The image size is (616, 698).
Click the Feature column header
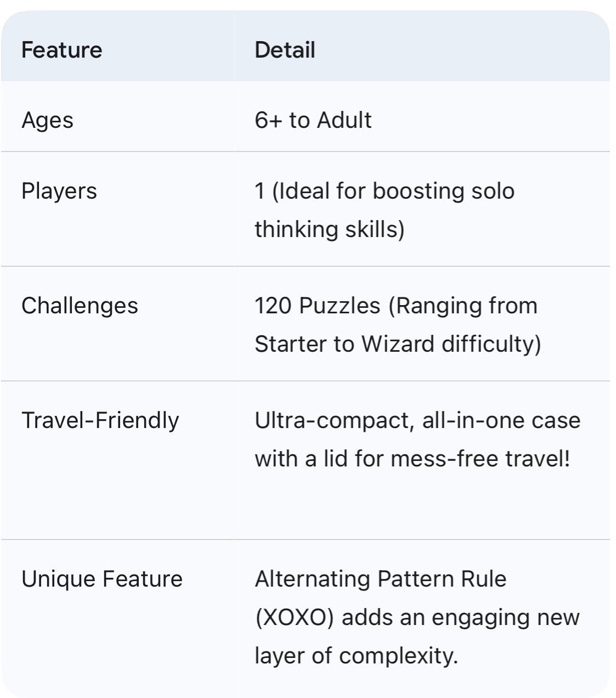pos(61,50)
